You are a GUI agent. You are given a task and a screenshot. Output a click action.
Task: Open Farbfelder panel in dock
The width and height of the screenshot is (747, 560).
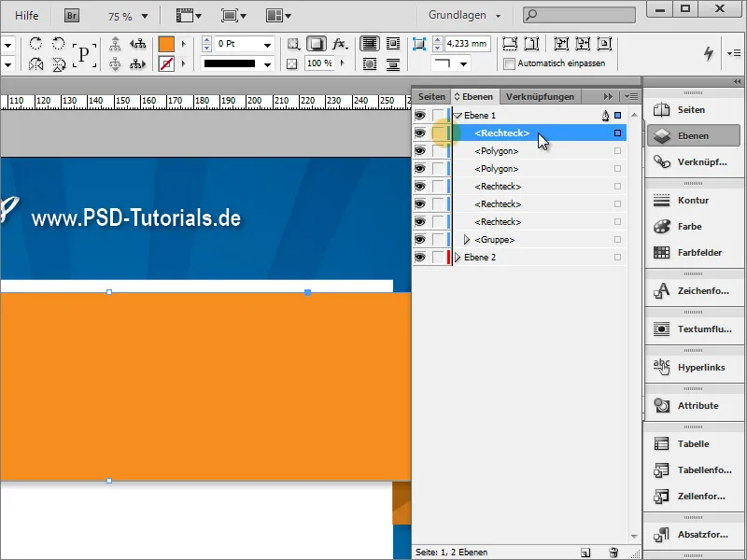(x=694, y=252)
